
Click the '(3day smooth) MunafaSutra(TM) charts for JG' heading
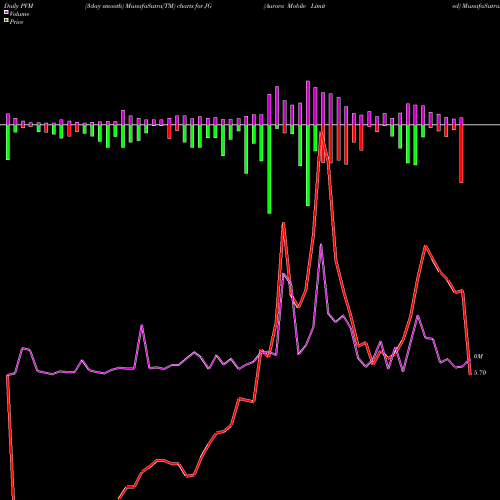click(148, 6)
